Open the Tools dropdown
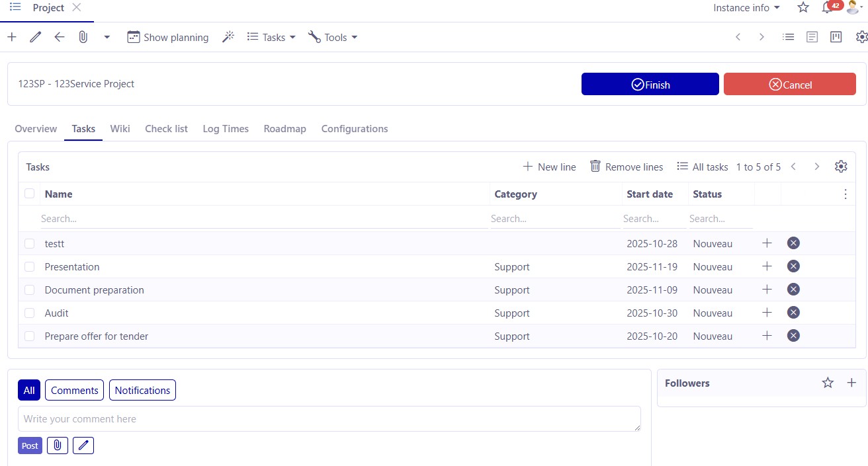 pyautogui.click(x=333, y=37)
